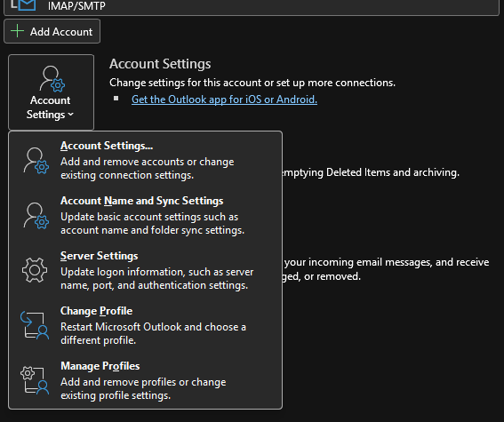
Task: Open the IMAP/SMTP account selector box
Action: [252, 6]
